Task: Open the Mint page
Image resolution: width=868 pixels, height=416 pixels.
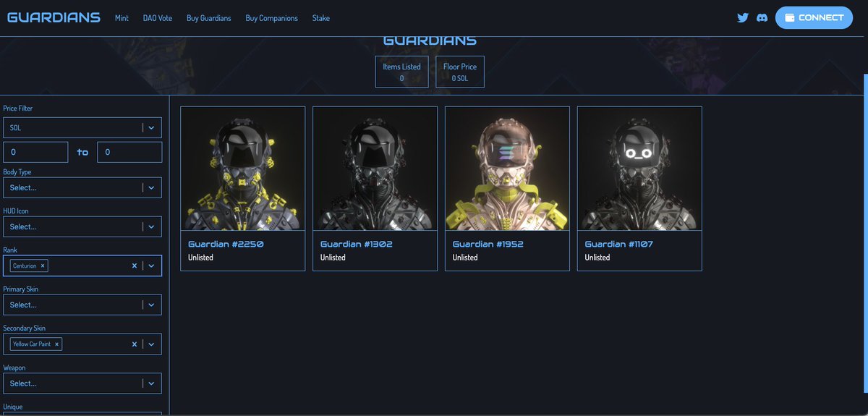Action: 122,18
